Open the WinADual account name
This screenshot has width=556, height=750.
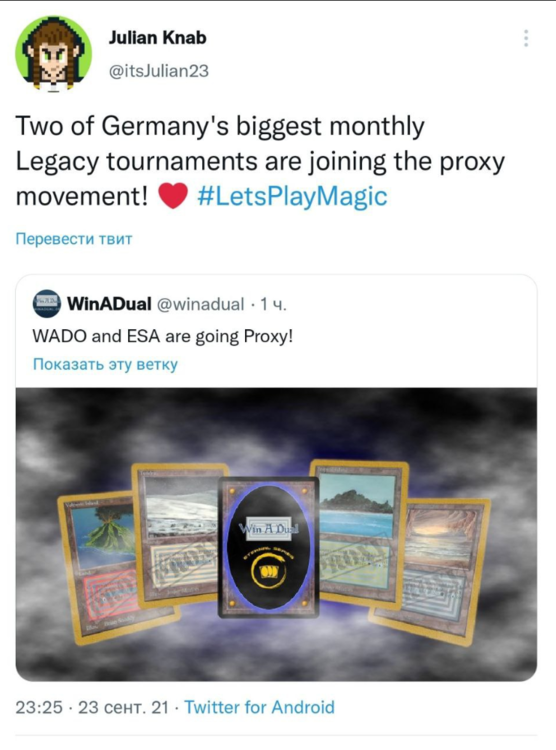pyautogui.click(x=110, y=304)
